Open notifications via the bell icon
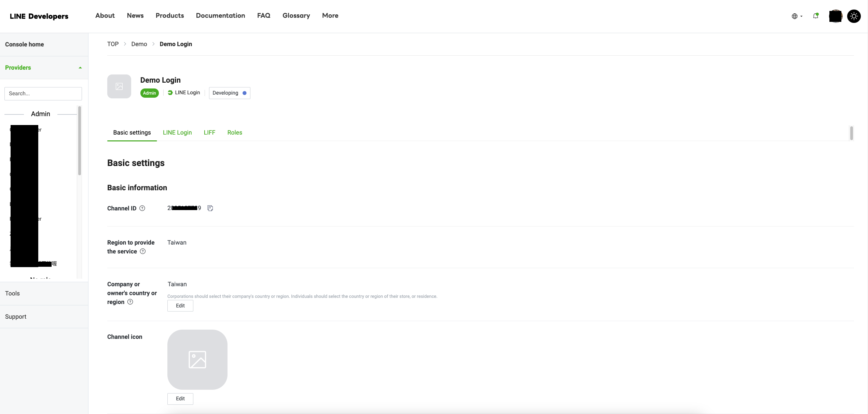Viewport: 868px width, 414px height. point(816,16)
